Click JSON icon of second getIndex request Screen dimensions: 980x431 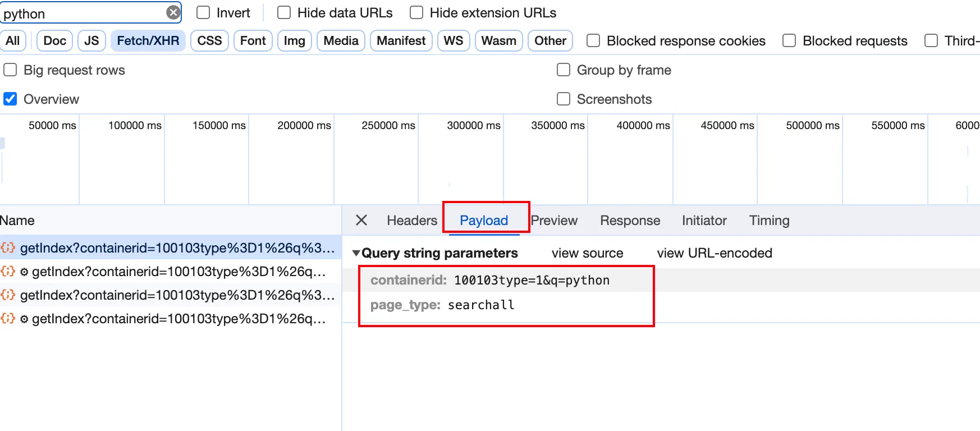point(8,271)
